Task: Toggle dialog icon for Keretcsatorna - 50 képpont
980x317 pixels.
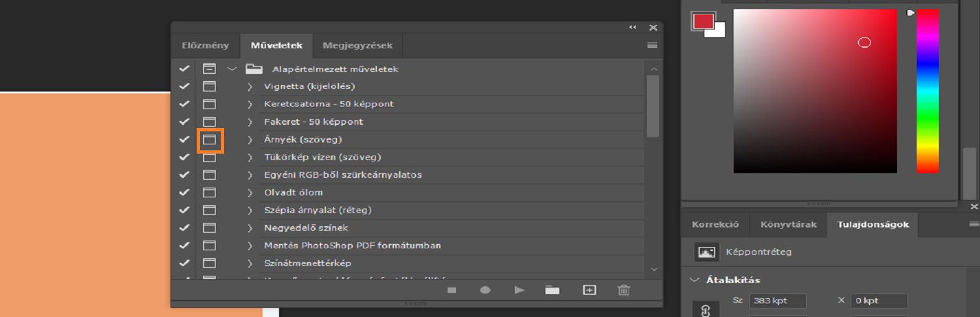Action: tap(209, 104)
